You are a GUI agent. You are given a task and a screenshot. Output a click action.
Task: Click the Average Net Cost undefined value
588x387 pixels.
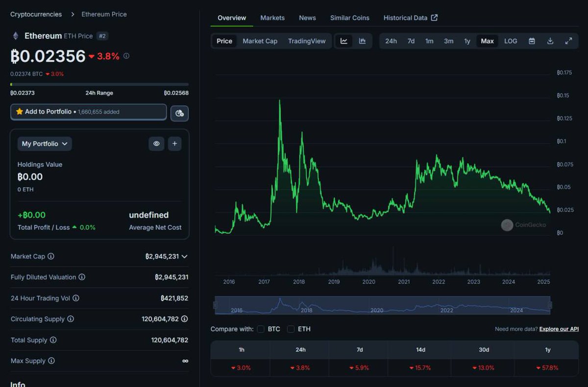[x=149, y=215]
